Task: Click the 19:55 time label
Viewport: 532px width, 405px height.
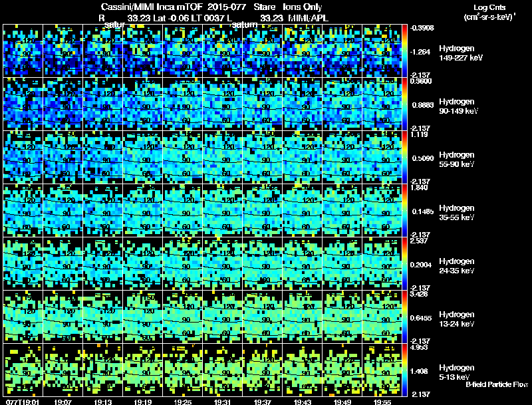Action: 382,402
